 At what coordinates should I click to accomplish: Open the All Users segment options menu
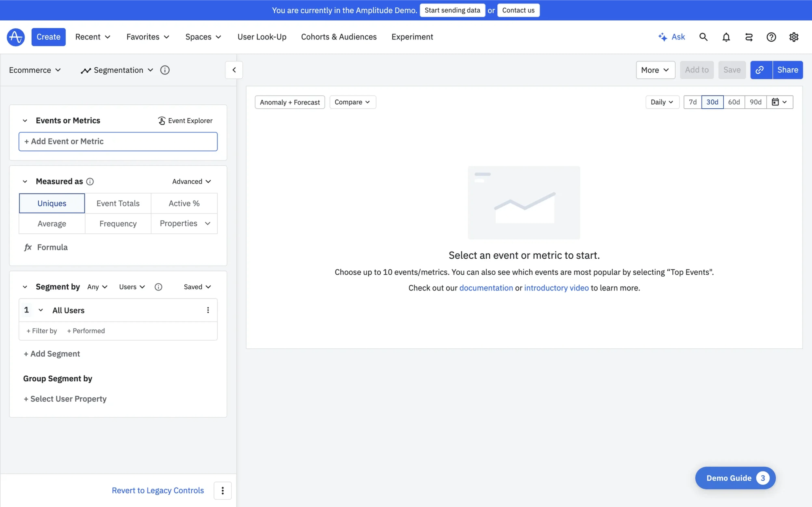(x=208, y=310)
